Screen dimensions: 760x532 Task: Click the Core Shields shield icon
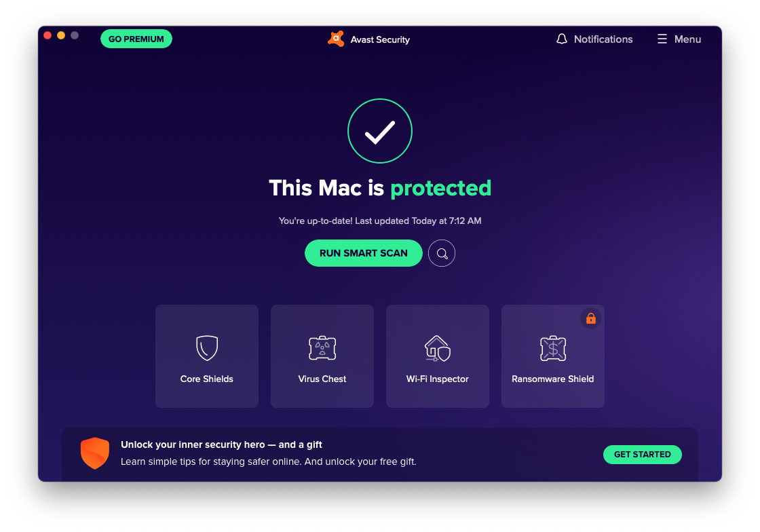[207, 348]
